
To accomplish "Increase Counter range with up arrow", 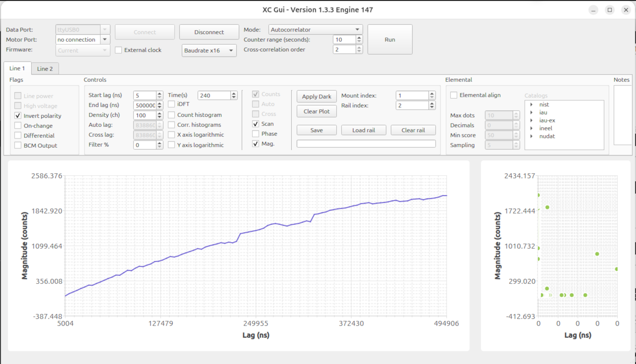I will coord(359,37).
